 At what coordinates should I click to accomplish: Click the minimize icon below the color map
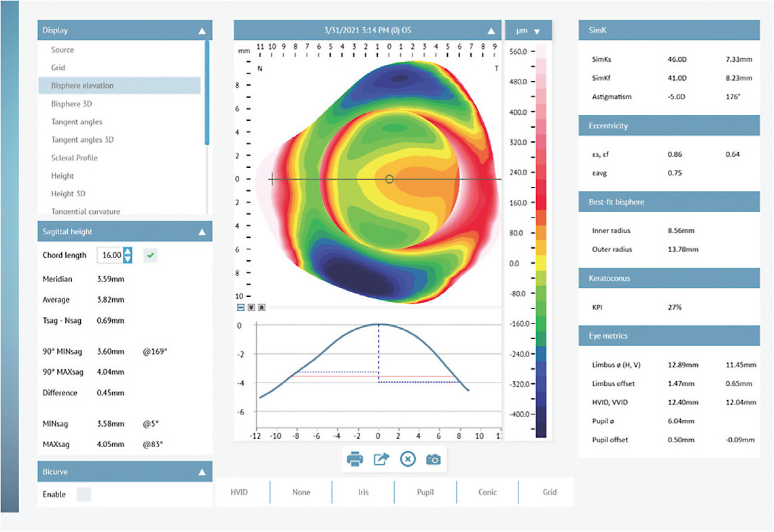click(241, 307)
